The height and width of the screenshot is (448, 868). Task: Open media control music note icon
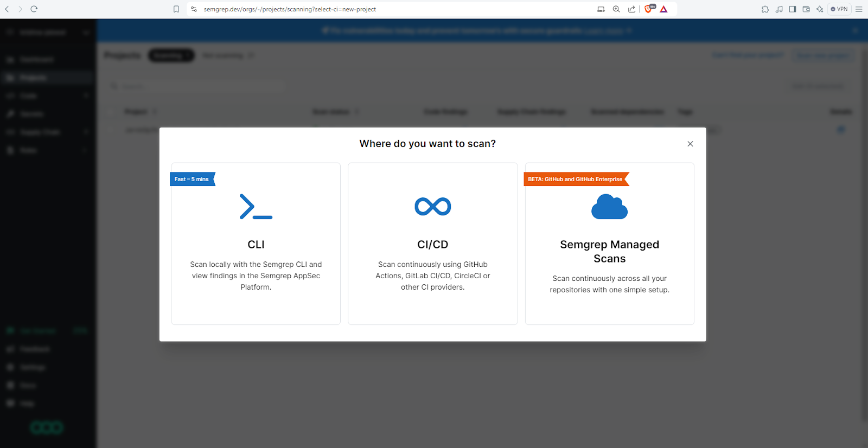coord(779,9)
